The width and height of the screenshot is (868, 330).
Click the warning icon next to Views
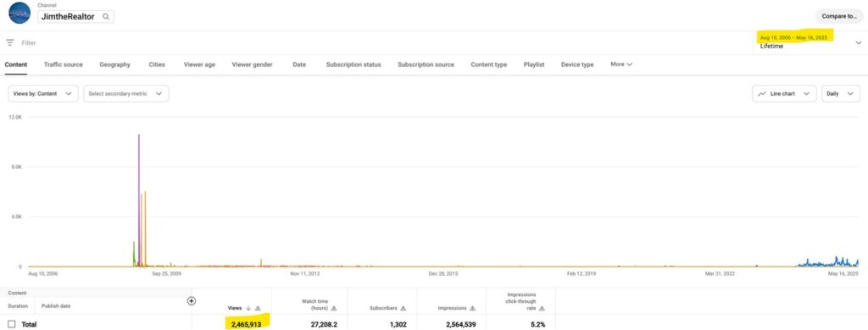(x=258, y=309)
